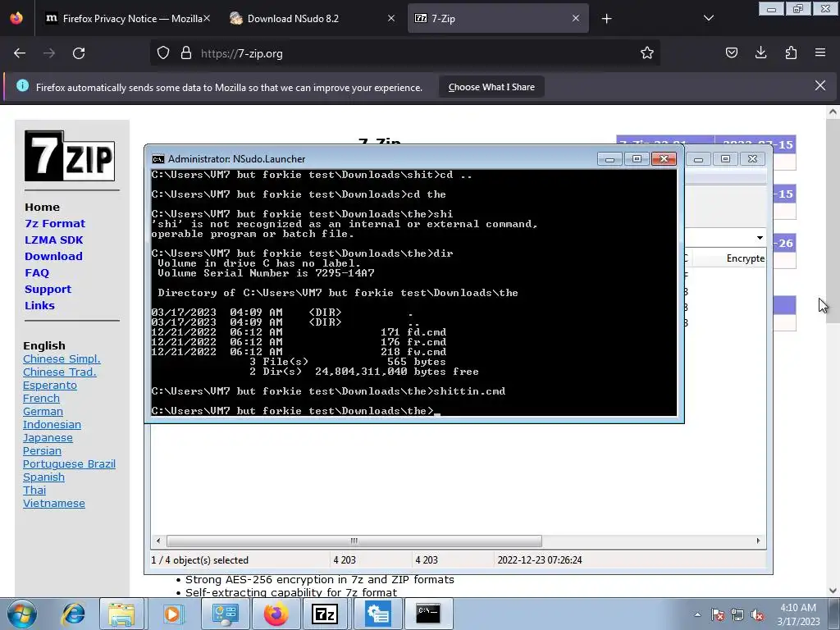The height and width of the screenshot is (630, 840).
Task: Dismiss the Firefox data notification bar
Action: 820,85
